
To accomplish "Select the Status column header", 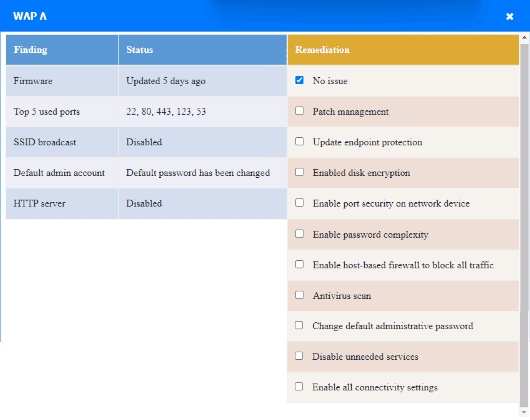I will tap(139, 49).
